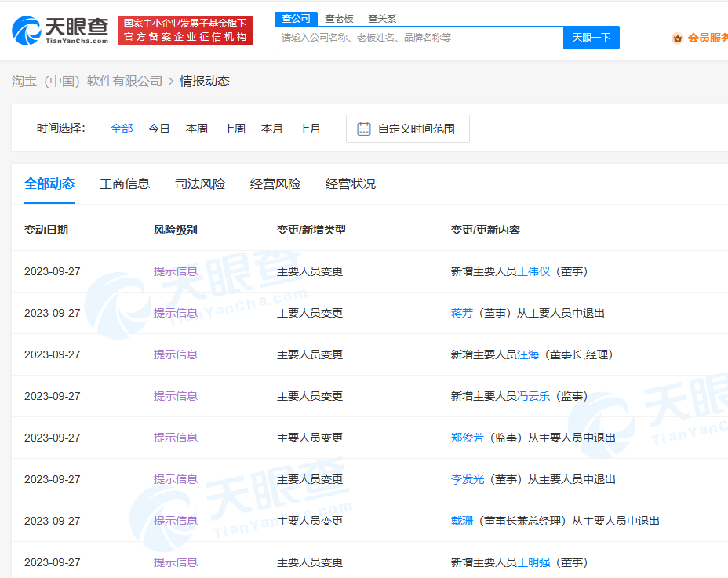Click the 戴珊 name link
Image resolution: width=728 pixels, height=578 pixels.
pos(462,521)
